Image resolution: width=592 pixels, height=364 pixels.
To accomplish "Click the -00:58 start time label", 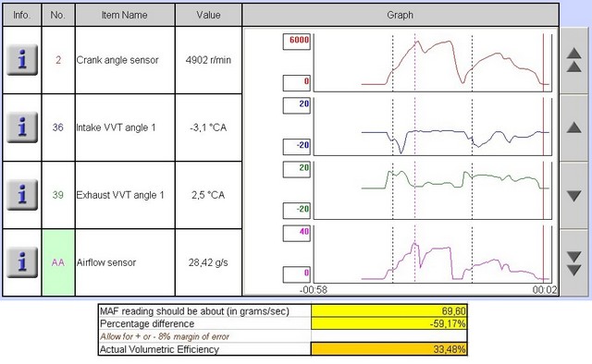I will [x=314, y=290].
